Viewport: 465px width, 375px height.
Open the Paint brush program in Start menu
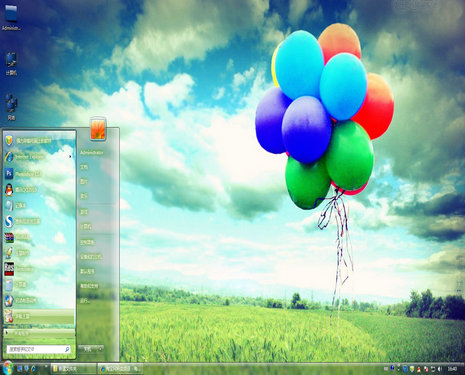point(23,253)
